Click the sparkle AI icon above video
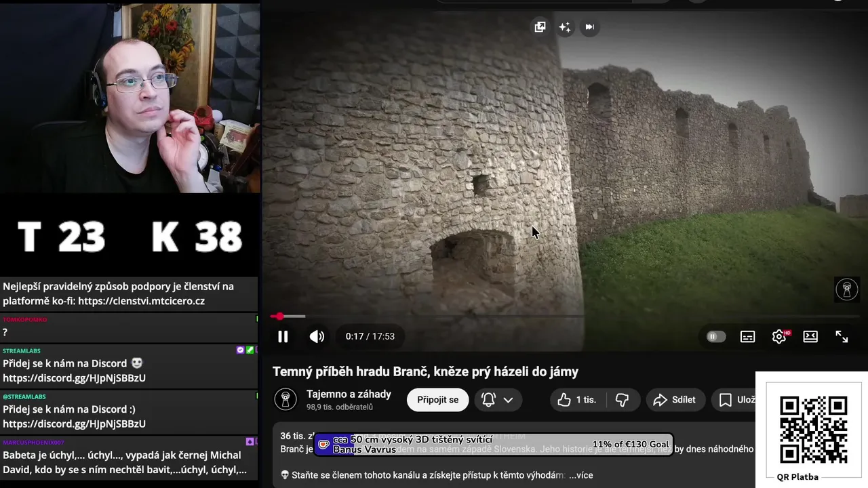This screenshot has width=868, height=488. tap(564, 27)
